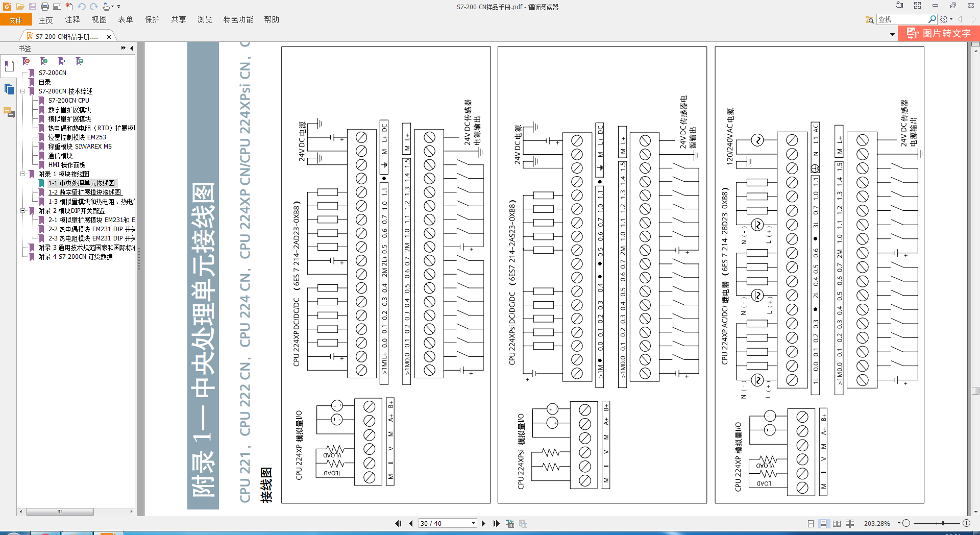This screenshot has height=535, width=980.
Task: Click the zoom slider handle
Action: point(943,523)
